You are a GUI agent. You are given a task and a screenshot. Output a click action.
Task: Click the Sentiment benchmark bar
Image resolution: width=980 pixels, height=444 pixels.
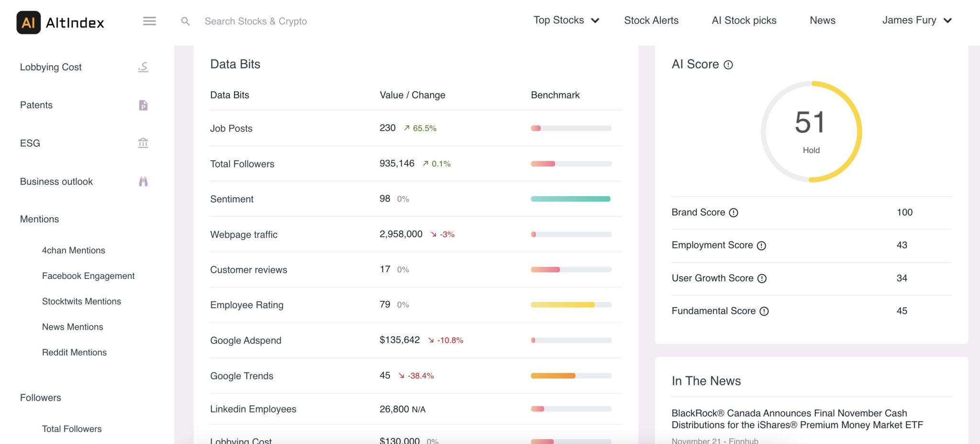tap(570, 199)
